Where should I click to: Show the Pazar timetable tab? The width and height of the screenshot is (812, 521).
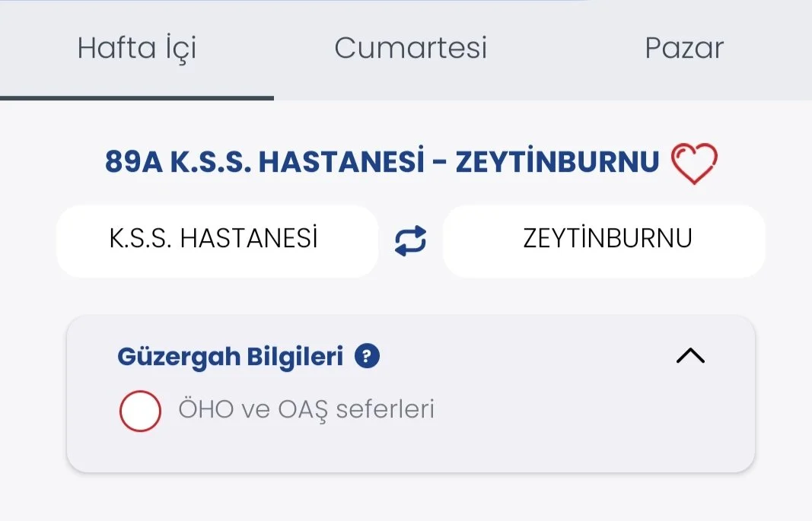(683, 49)
